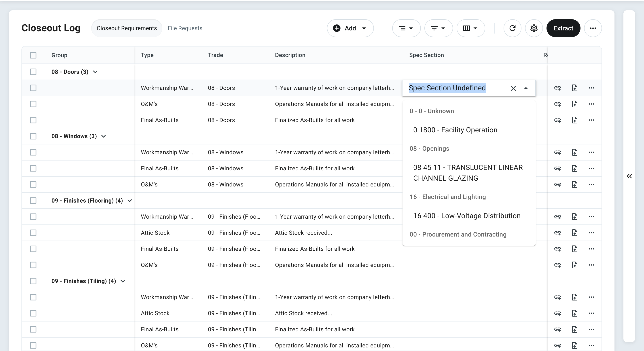The image size is (644, 351).
Task: Click the Extract button
Action: (x=563, y=28)
